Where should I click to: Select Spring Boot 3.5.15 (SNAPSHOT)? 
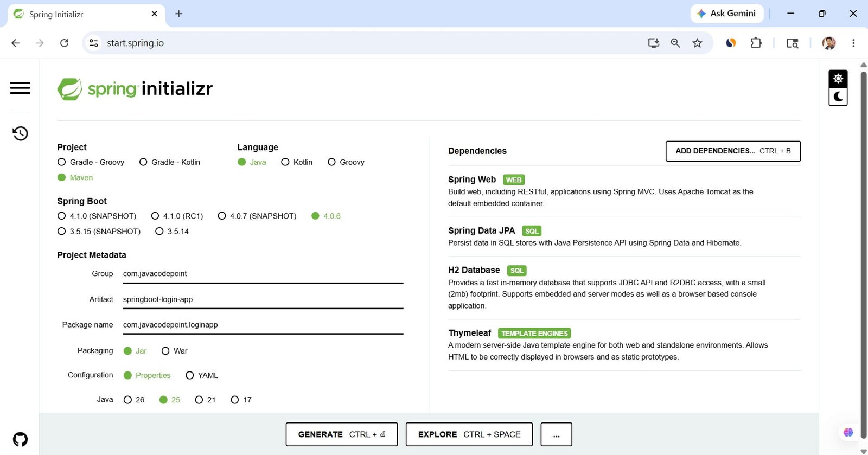[x=99, y=231]
